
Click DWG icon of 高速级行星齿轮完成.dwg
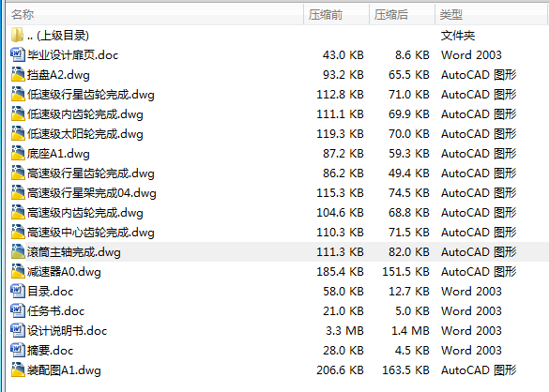pos(18,173)
